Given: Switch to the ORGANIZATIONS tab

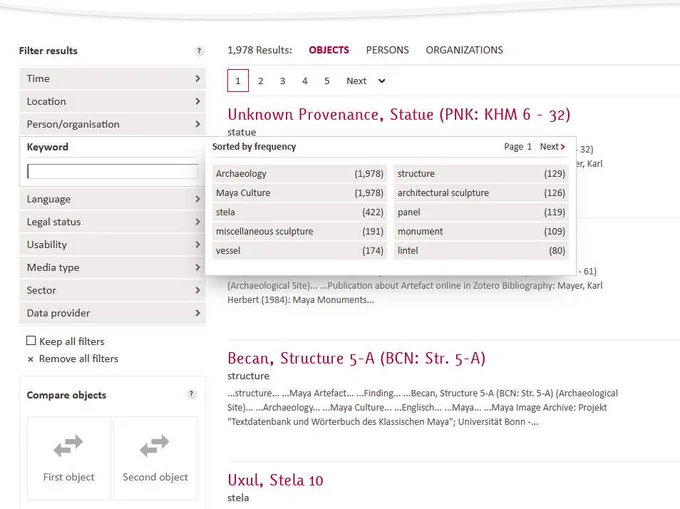Looking at the screenshot, I should [x=464, y=50].
